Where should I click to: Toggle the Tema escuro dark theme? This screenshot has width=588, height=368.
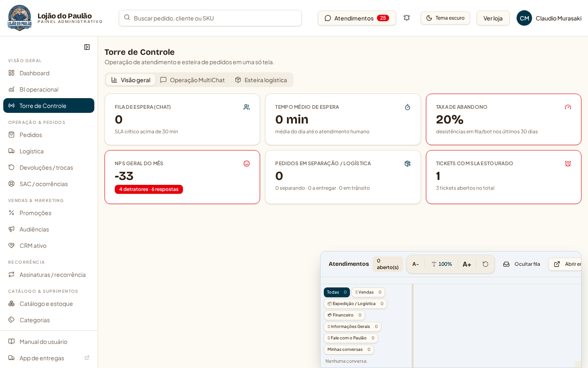coord(445,18)
